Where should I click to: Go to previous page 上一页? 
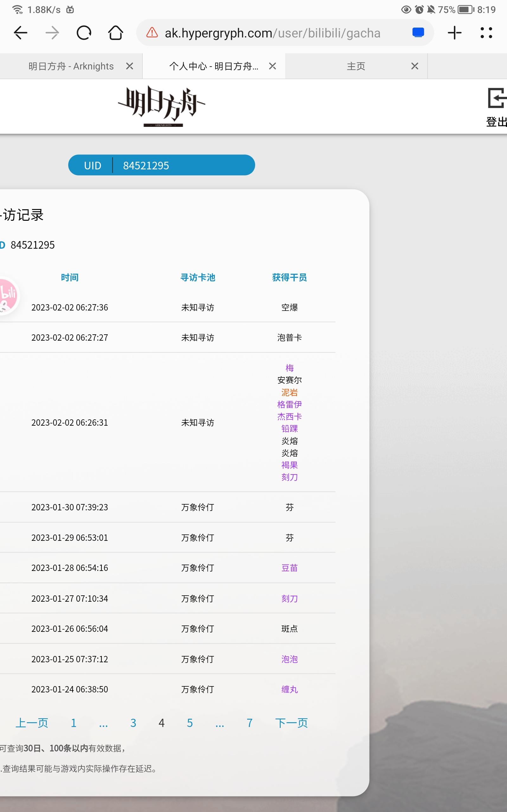point(32,723)
